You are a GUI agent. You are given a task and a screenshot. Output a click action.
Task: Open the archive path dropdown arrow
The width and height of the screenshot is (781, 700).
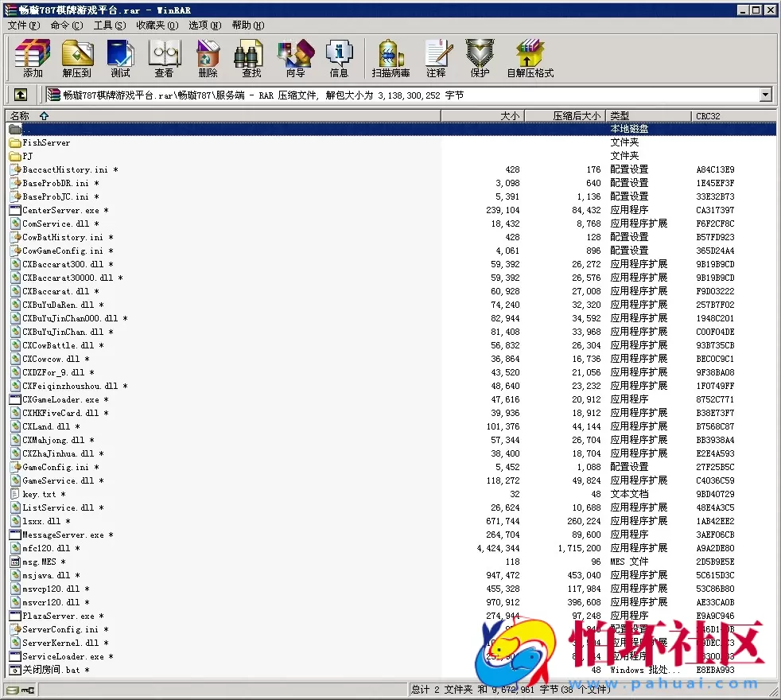764,94
